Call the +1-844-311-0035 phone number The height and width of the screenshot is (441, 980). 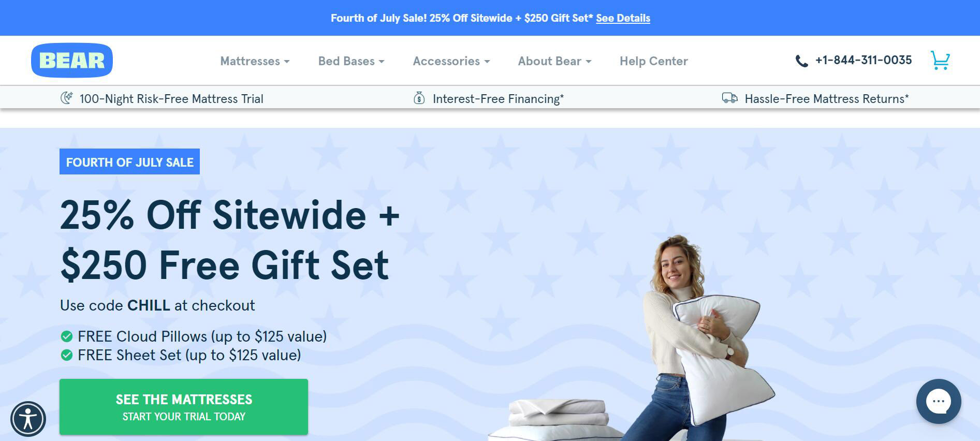pyautogui.click(x=864, y=60)
